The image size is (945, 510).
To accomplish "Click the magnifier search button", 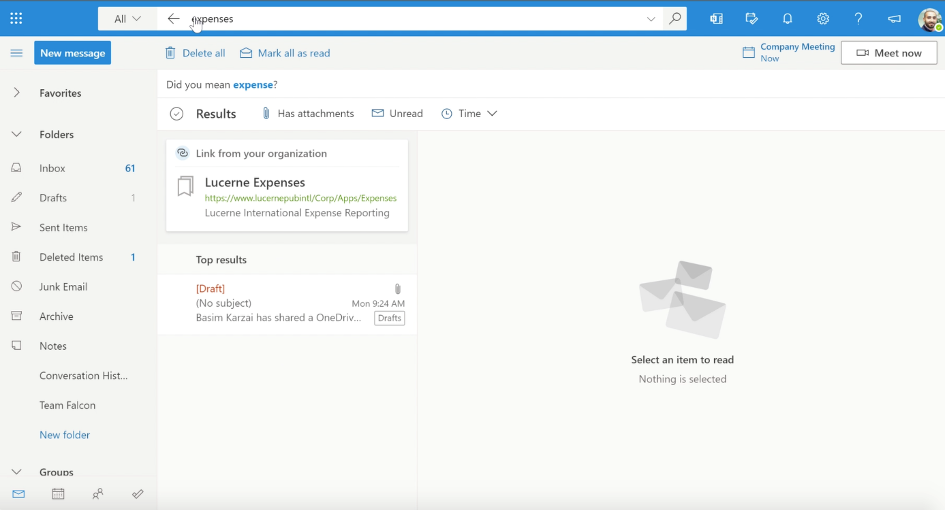I will tap(675, 19).
